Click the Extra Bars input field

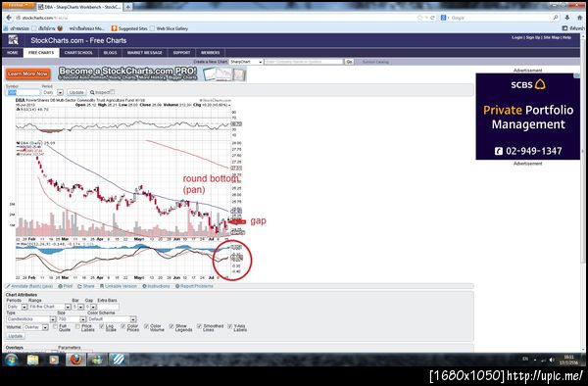109,307
